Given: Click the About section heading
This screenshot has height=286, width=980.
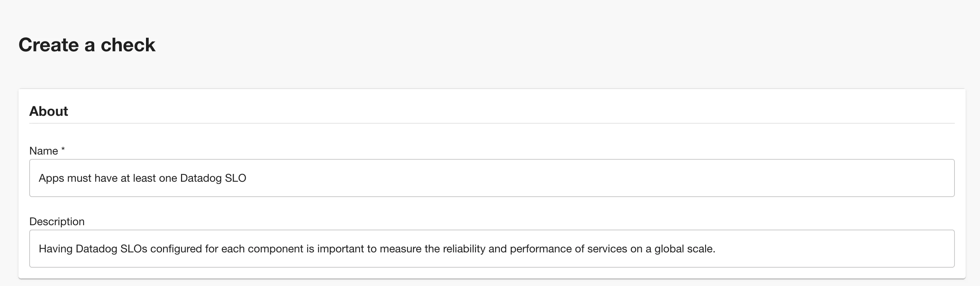Looking at the screenshot, I should point(49,111).
